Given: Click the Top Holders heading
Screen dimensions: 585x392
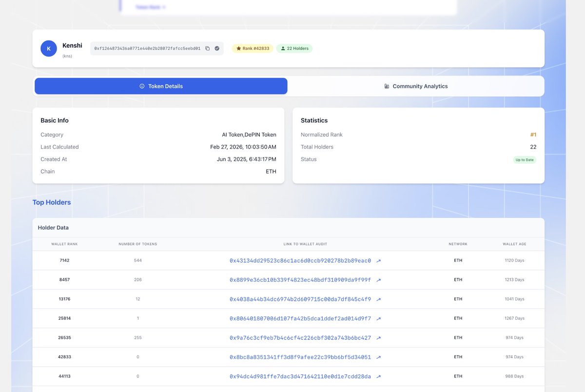Looking at the screenshot, I should coord(52,202).
